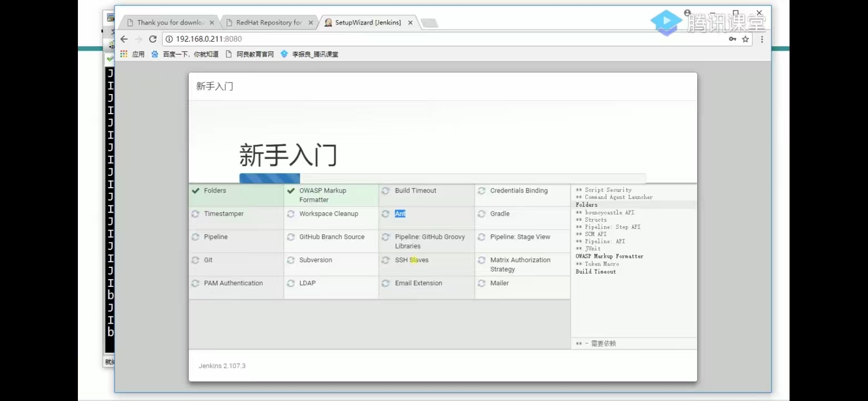
Task: Click "** Token Macro" log entry
Action: 597,264
